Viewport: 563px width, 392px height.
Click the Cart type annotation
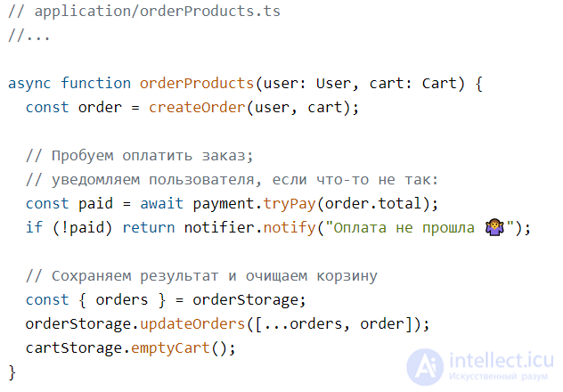tap(439, 83)
